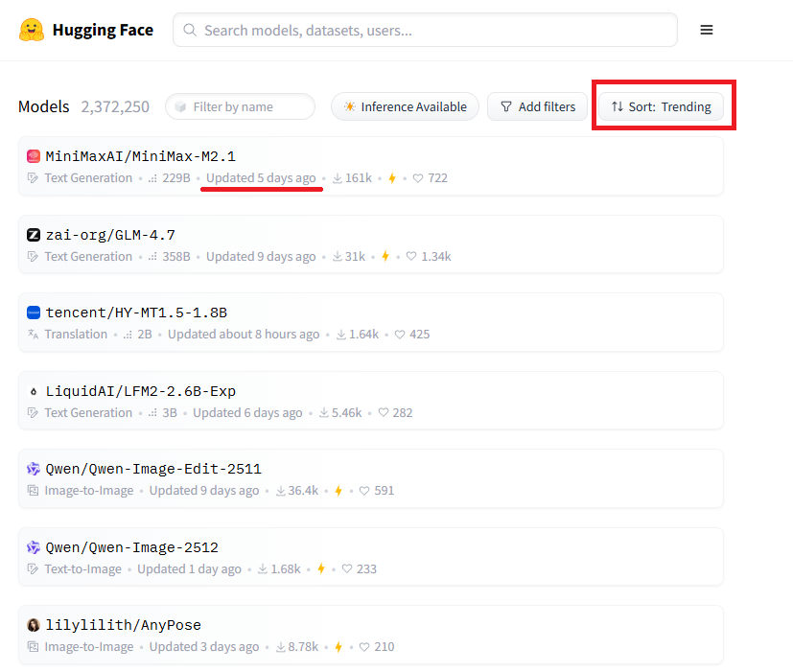Click the LiquidAI avatar icon

[34, 391]
